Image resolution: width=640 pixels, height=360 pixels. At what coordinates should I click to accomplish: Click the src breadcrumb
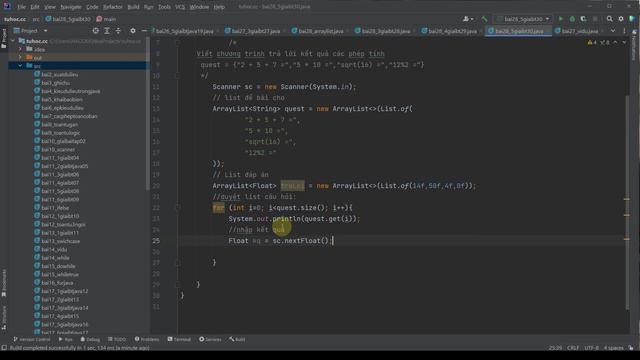click(x=36, y=19)
